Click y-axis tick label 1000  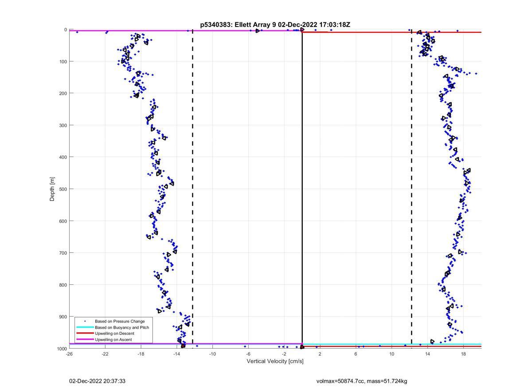[62, 349]
